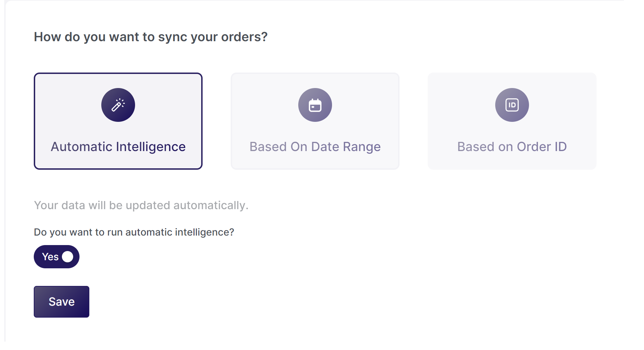
Task: Choose Based on Order ID label
Action: coord(512,147)
